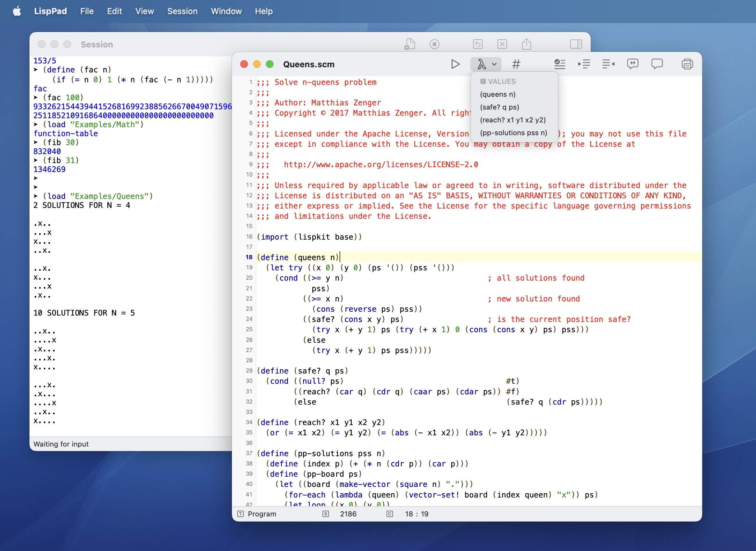Jump to (pp-solutions pss n) definition
756x551 pixels.
513,133
